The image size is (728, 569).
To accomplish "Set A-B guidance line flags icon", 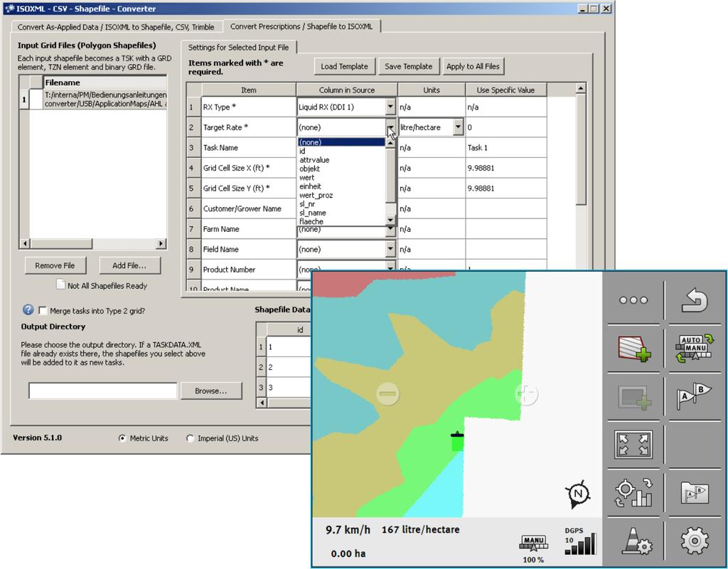I will click(x=695, y=397).
